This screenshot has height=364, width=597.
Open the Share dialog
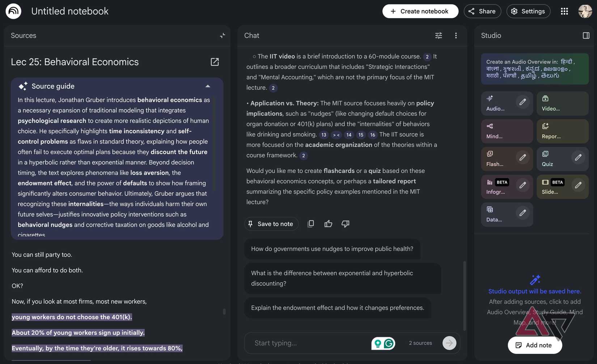coord(482,11)
